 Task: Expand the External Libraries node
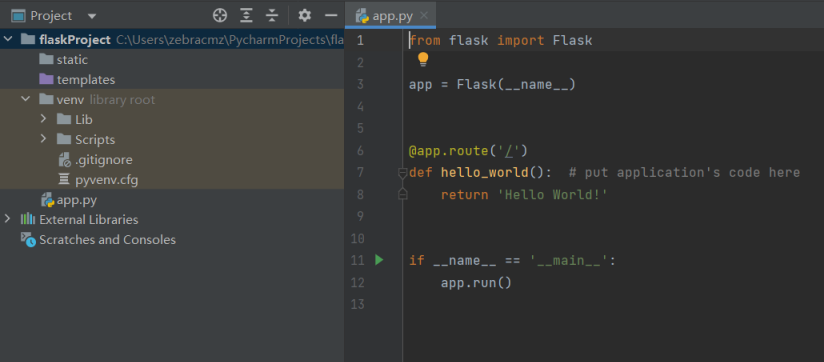7,219
